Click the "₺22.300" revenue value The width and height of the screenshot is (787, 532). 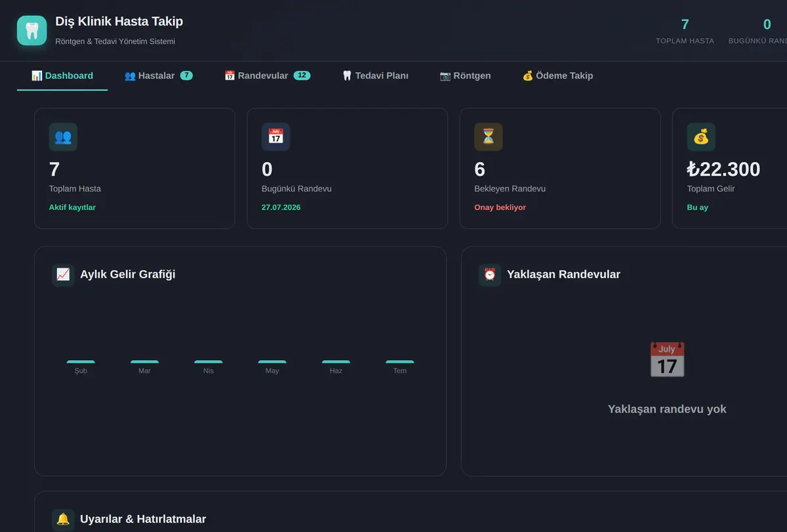(x=723, y=169)
